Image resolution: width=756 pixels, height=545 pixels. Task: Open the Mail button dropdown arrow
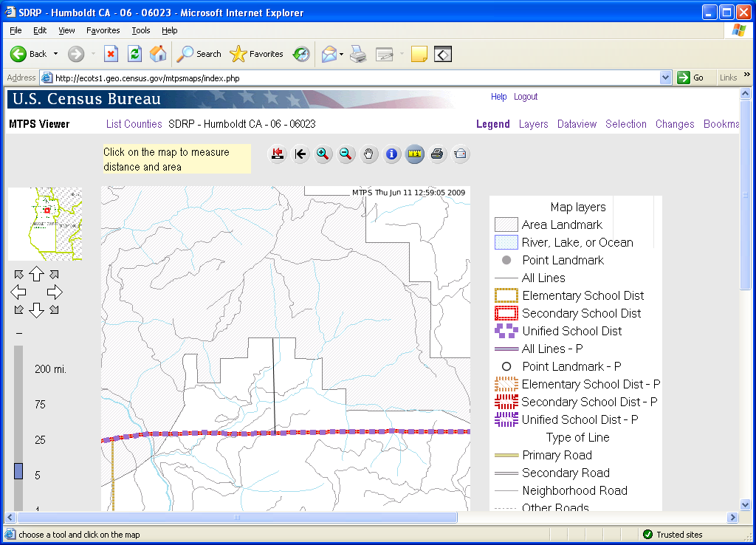pos(341,54)
